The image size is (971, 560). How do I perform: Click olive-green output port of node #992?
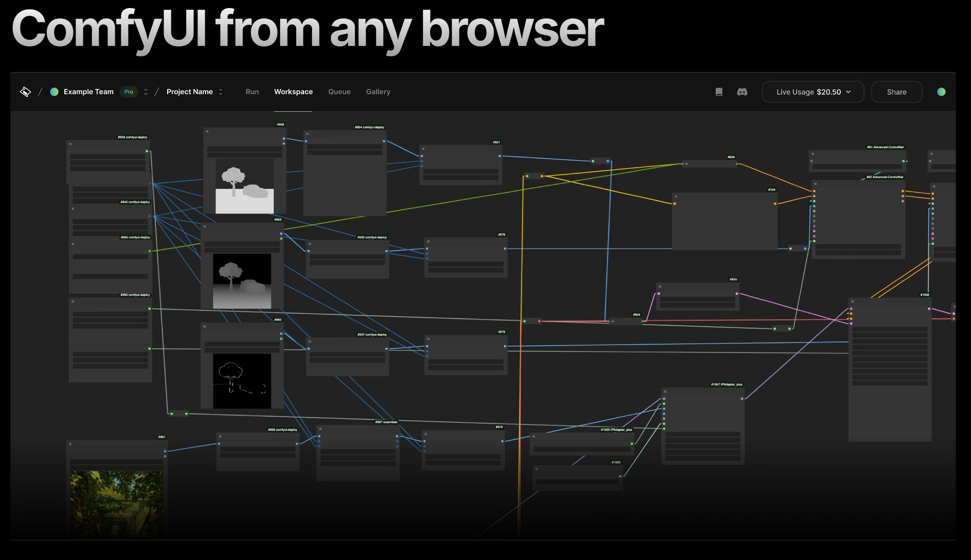point(150,251)
